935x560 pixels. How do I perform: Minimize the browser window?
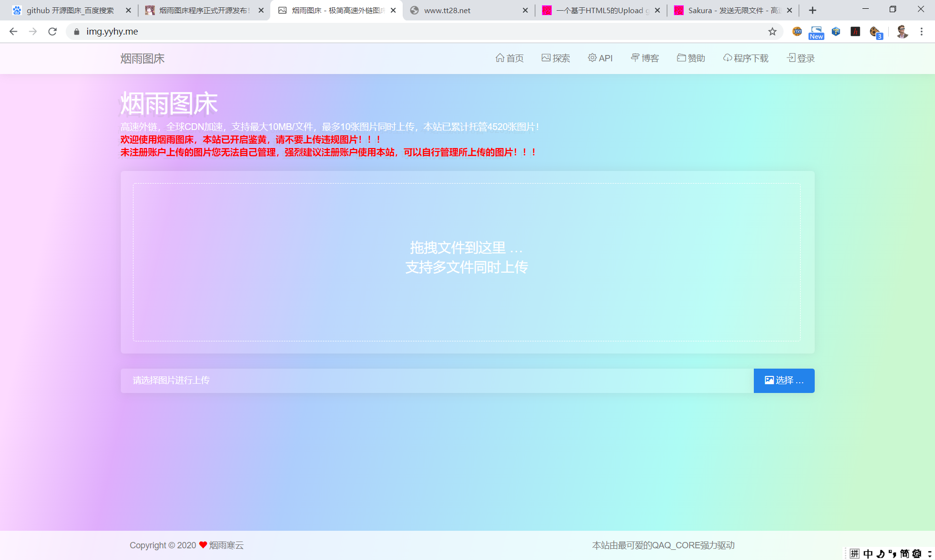(865, 9)
